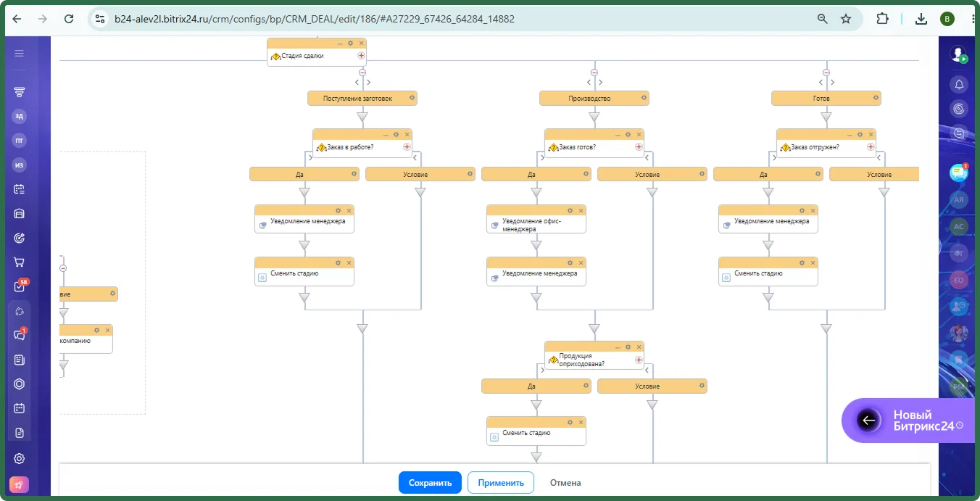Image resolution: width=980 pixels, height=501 pixels.
Task: Remove the "Продукция оприходована?" block with its X
Action: click(639, 347)
